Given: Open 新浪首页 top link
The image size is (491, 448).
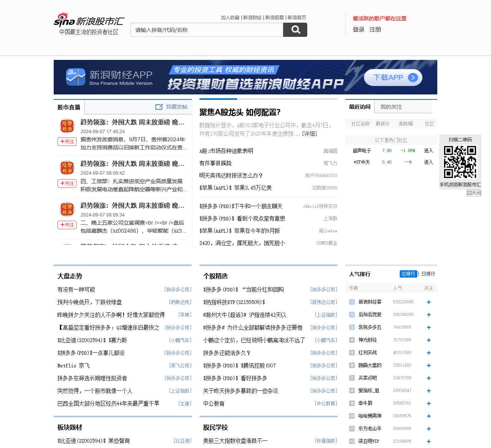Looking at the screenshot, I should click(x=297, y=18).
